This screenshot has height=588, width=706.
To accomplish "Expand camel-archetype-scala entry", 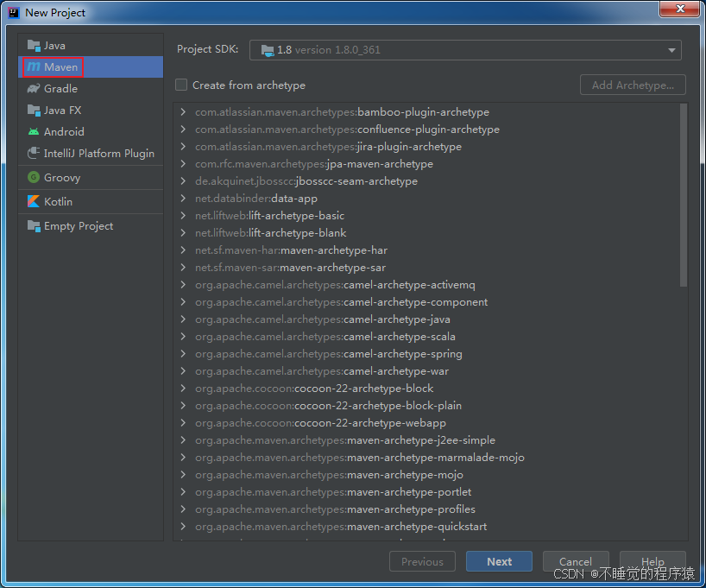I will tap(183, 337).
